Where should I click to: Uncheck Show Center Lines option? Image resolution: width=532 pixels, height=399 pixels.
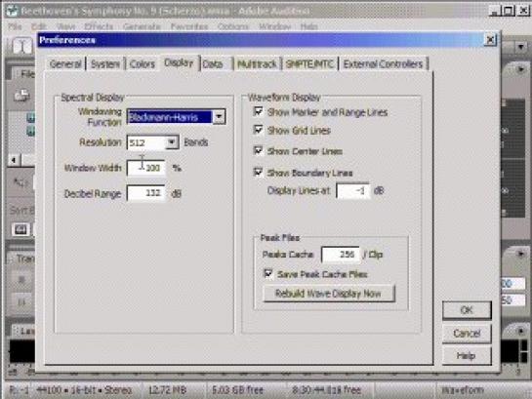click(259, 150)
